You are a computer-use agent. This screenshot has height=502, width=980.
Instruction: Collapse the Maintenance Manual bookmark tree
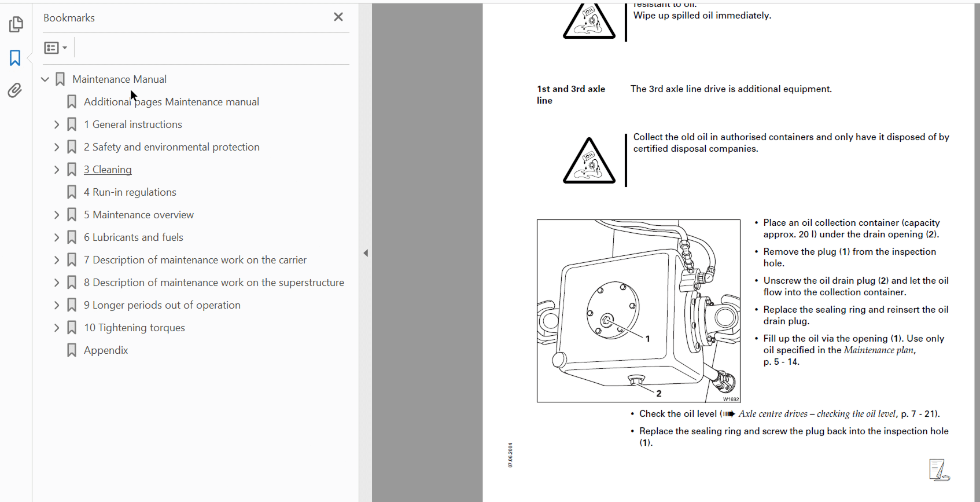45,79
